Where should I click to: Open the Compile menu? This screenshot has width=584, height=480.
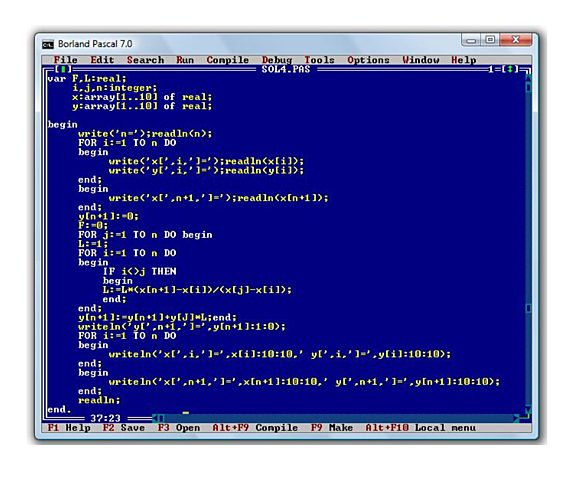[x=228, y=60]
